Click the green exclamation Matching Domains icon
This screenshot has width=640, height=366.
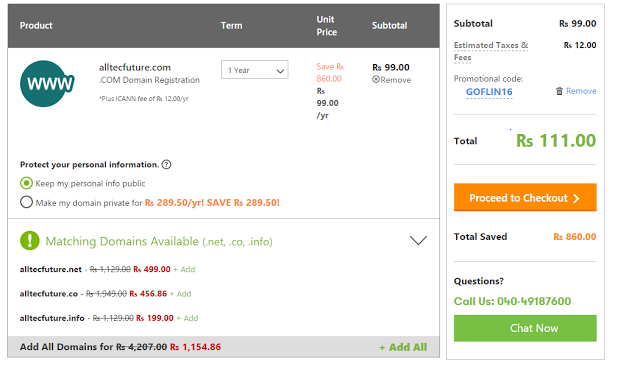[x=30, y=241]
